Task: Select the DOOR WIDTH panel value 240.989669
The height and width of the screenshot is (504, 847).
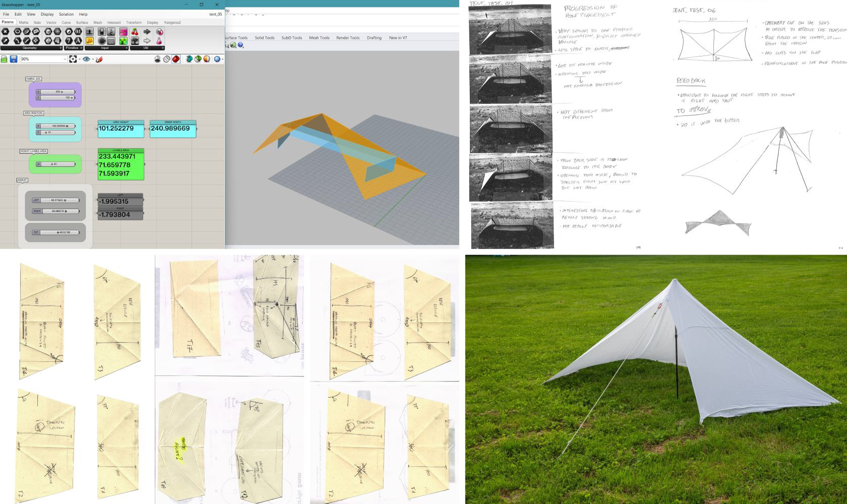Action: (173, 129)
